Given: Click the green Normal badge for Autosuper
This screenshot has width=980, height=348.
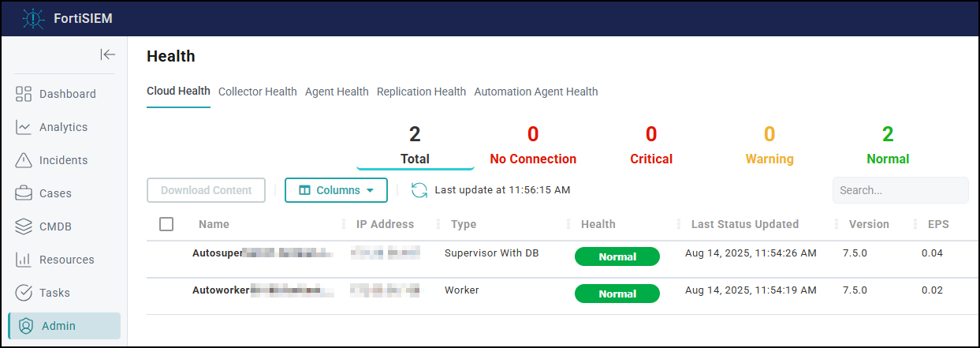Looking at the screenshot, I should pos(617,256).
